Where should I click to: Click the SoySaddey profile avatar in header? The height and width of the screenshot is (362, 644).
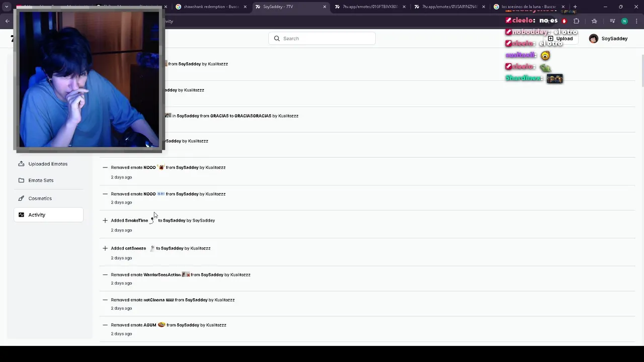click(x=594, y=39)
